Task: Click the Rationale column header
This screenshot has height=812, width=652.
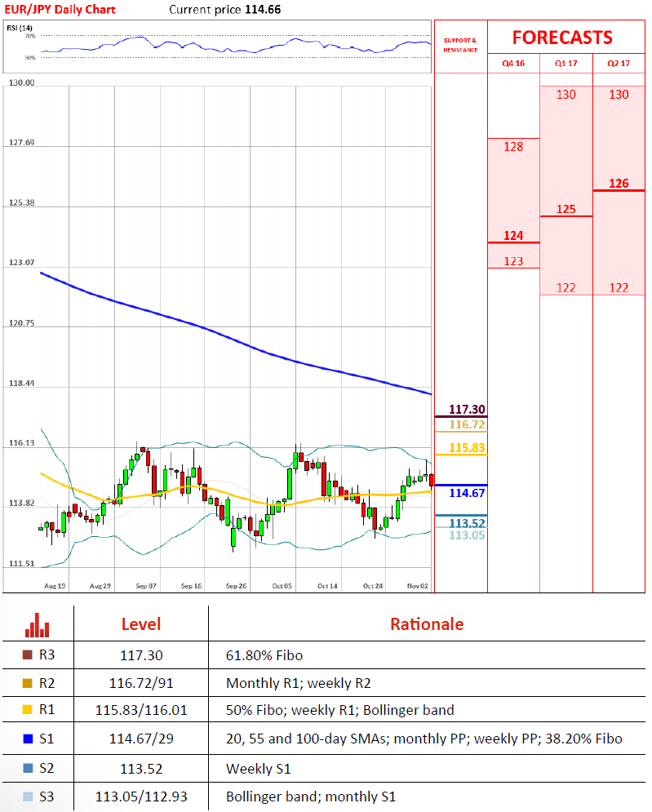Action: click(427, 624)
